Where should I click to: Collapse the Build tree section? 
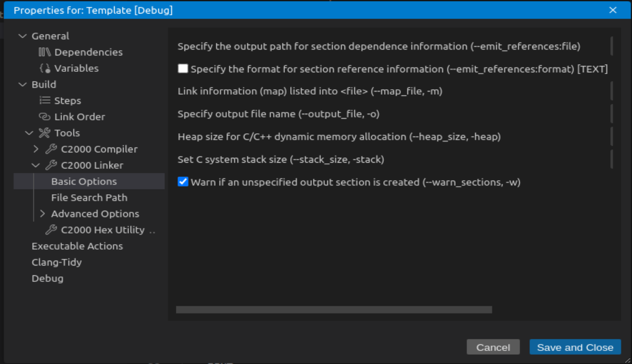22,84
